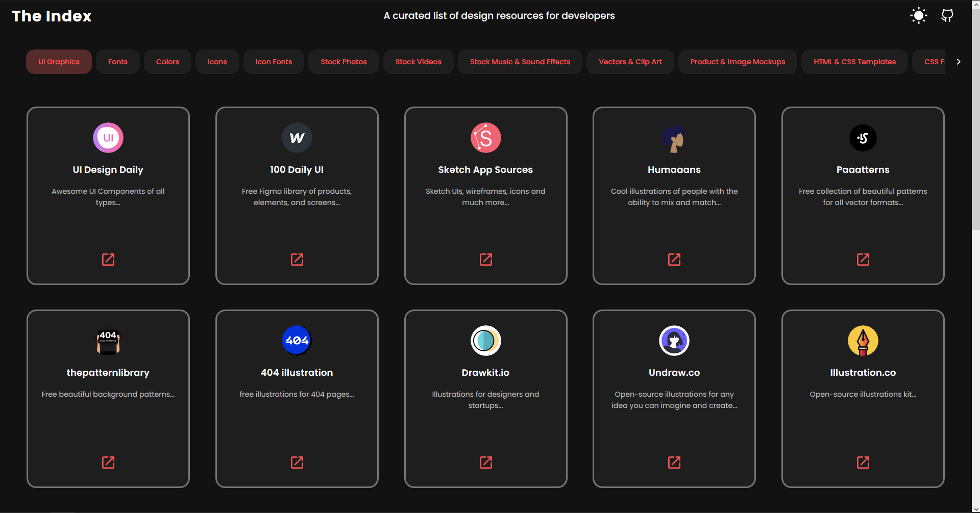
Task: Click the thepatternlibrary 404 logo
Action: [108, 341]
